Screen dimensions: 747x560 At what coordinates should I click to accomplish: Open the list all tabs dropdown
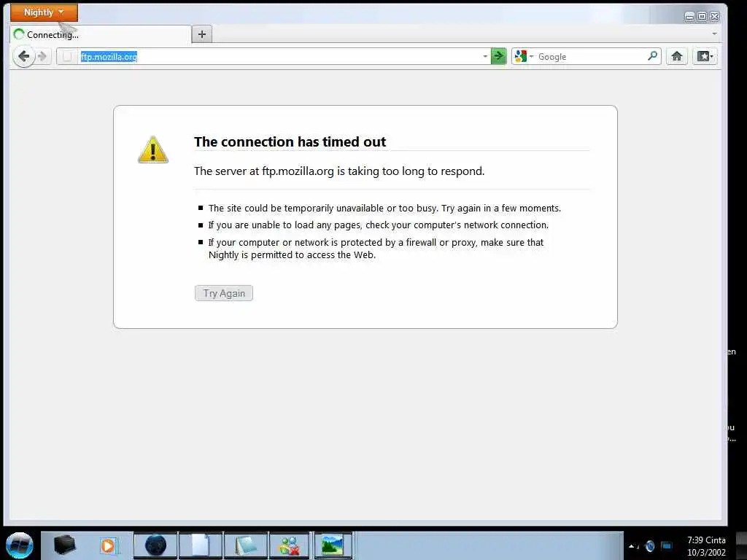pos(714,34)
